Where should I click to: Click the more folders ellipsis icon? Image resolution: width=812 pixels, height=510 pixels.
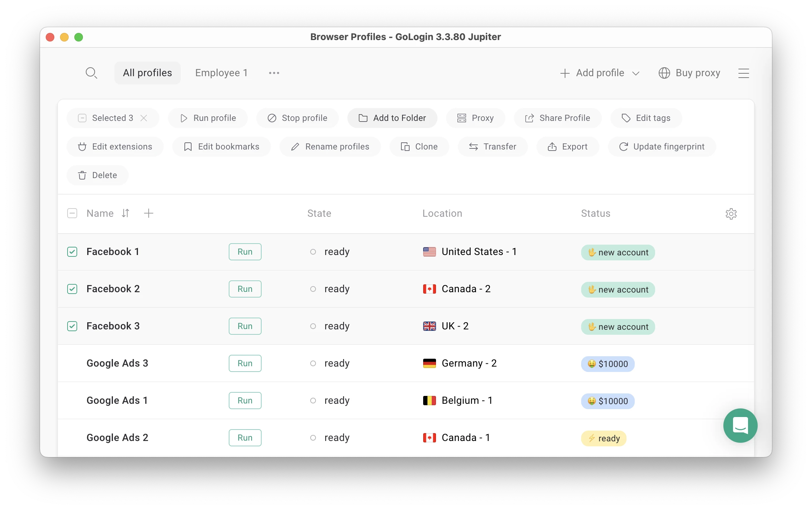274,73
